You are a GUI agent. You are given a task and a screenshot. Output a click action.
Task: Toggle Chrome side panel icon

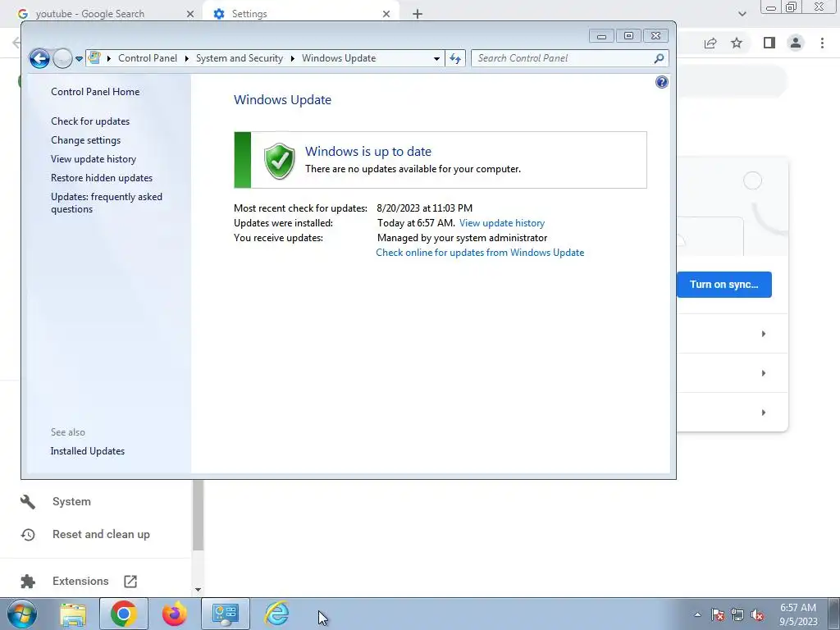click(769, 43)
